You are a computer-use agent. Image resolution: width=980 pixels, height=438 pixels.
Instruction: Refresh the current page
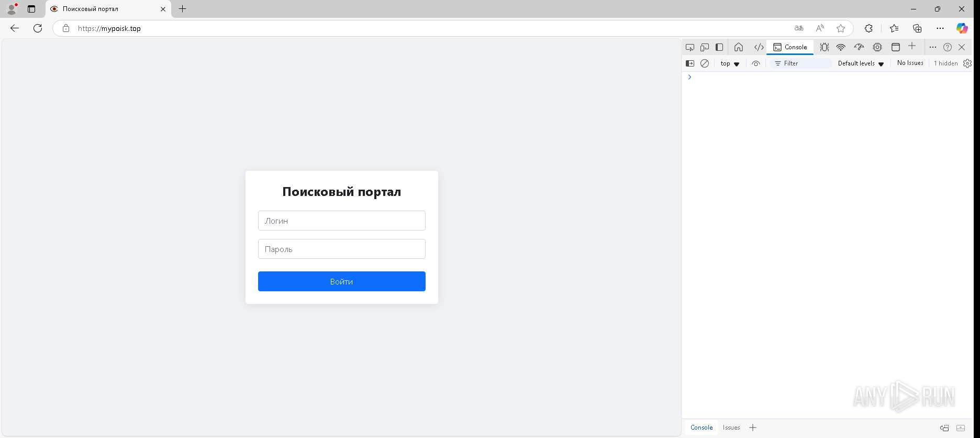tap(38, 28)
